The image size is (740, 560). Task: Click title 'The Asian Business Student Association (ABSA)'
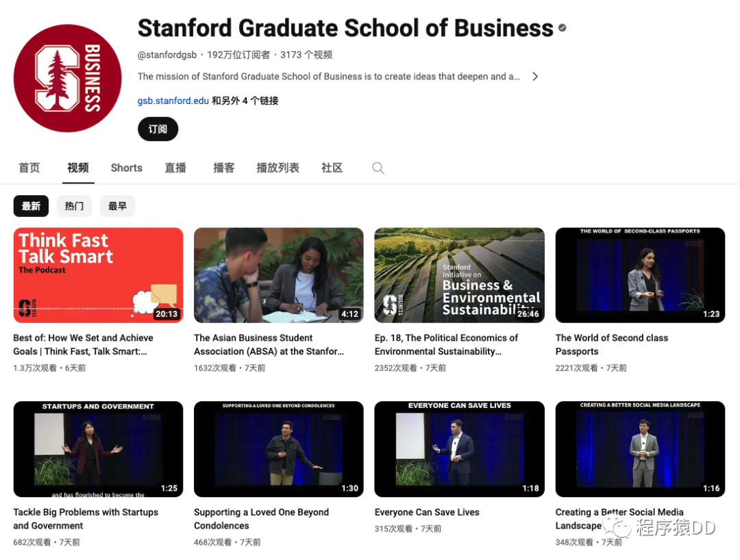click(269, 344)
